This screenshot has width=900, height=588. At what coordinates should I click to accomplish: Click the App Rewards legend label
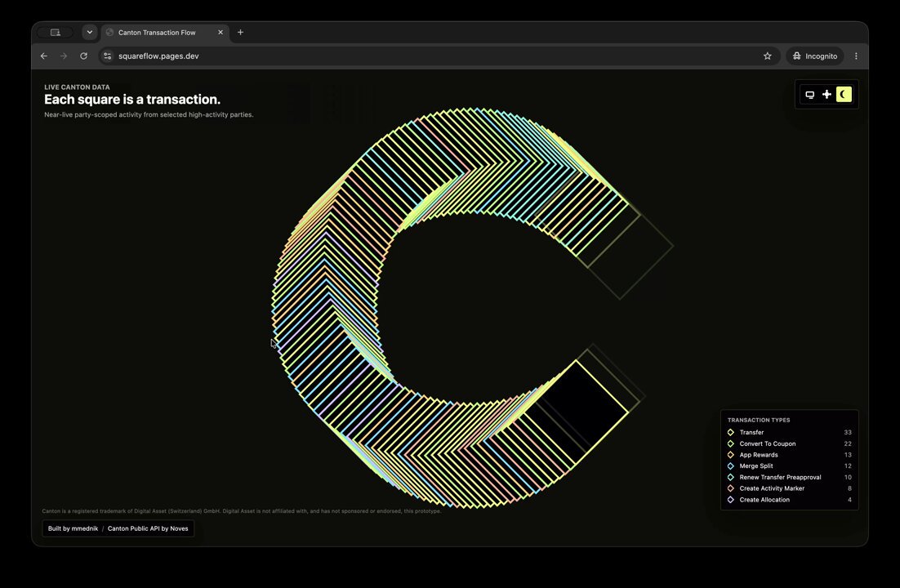[759, 455]
